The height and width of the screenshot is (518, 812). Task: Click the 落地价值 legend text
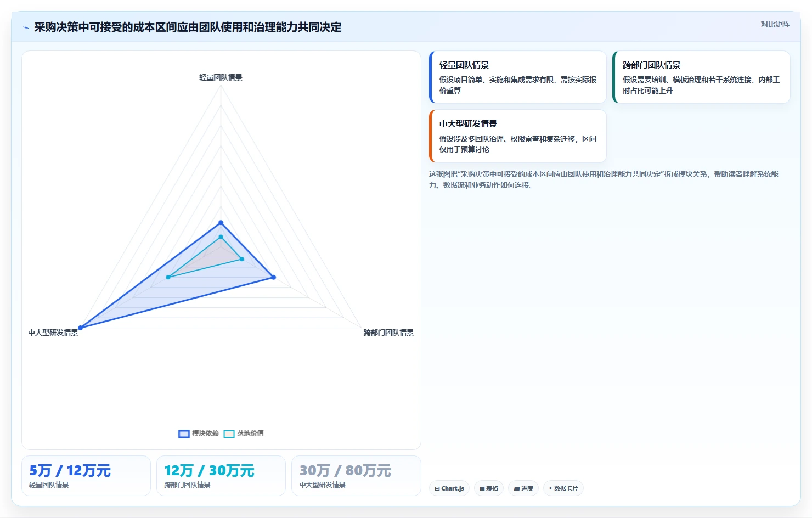pyautogui.click(x=250, y=433)
